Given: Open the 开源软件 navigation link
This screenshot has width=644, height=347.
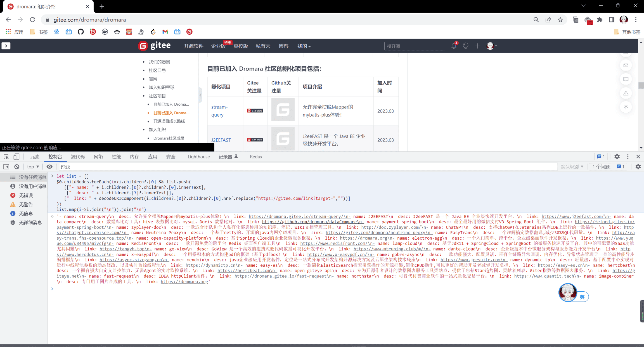Looking at the screenshot, I should point(193,46).
